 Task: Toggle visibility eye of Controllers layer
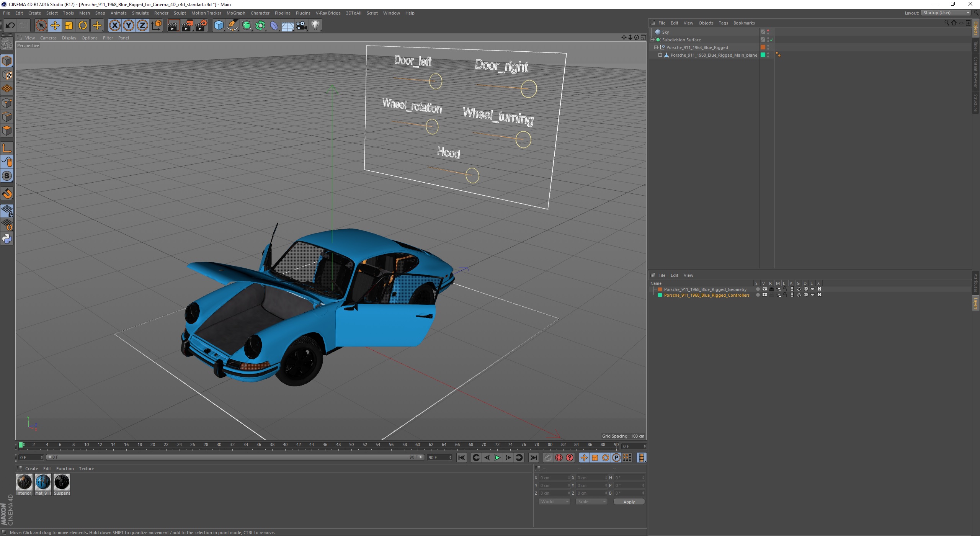coord(764,295)
